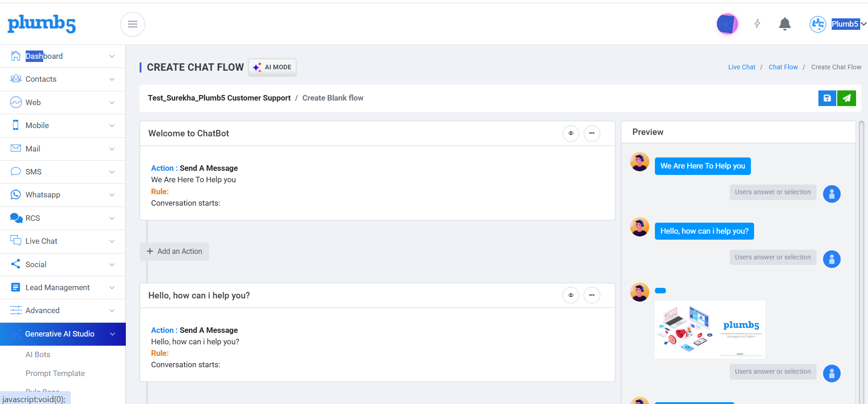Toggle preview eye on Hello card
This screenshot has height=404, width=868.
tap(571, 295)
